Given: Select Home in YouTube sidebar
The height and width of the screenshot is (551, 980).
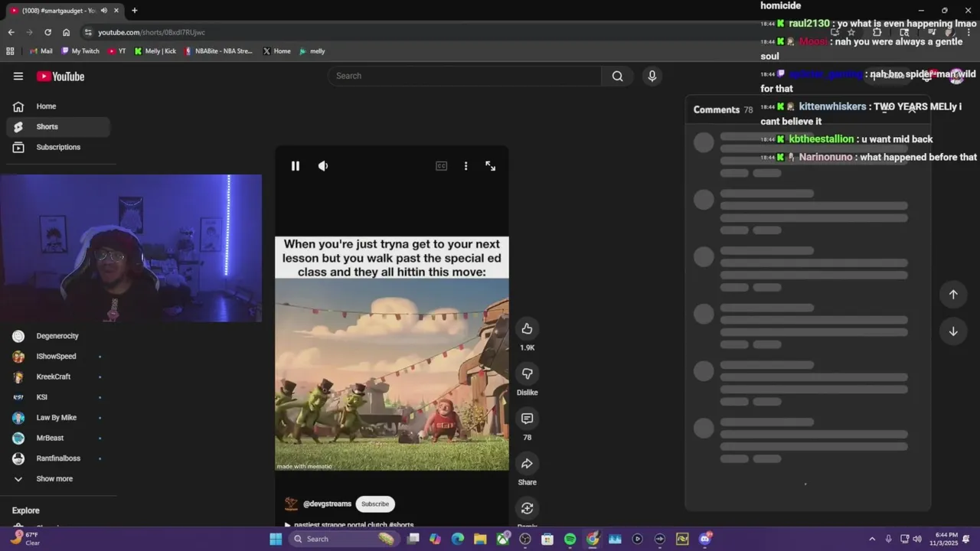Looking at the screenshot, I should click(58, 106).
